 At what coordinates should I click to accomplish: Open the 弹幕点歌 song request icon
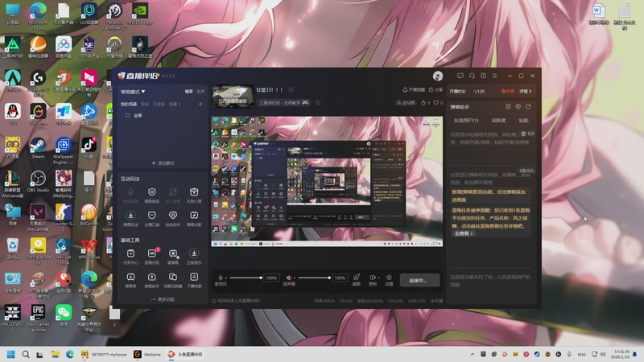194,218
